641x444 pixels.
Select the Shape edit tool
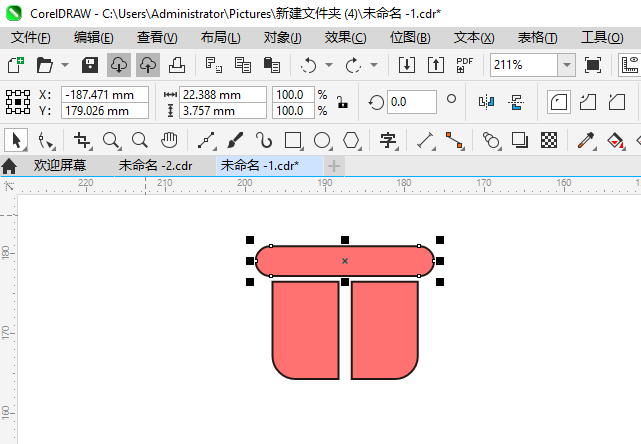[46, 141]
